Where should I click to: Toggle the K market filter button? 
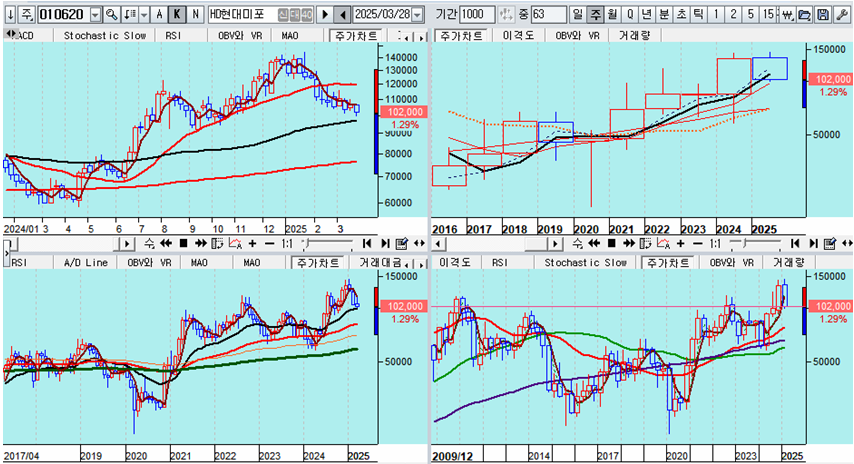[177, 15]
